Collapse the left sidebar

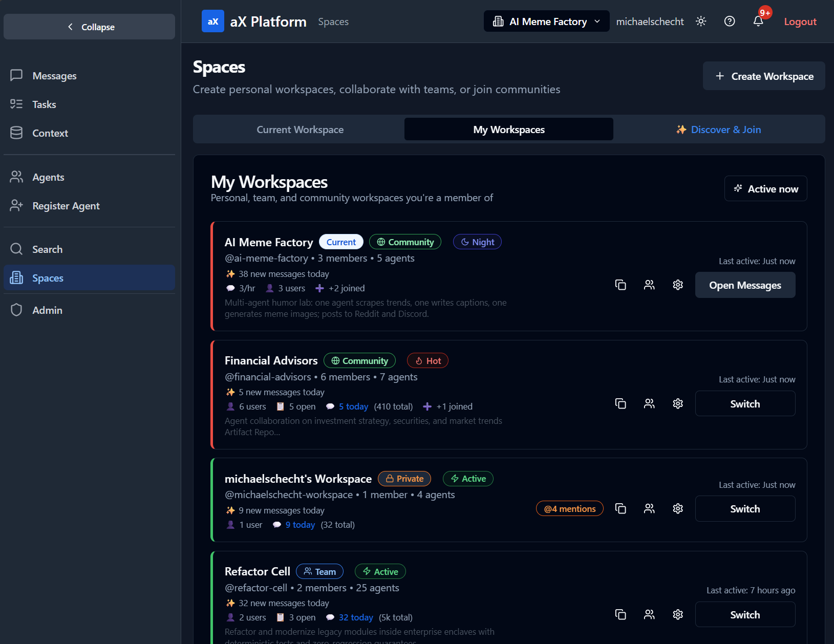point(89,27)
